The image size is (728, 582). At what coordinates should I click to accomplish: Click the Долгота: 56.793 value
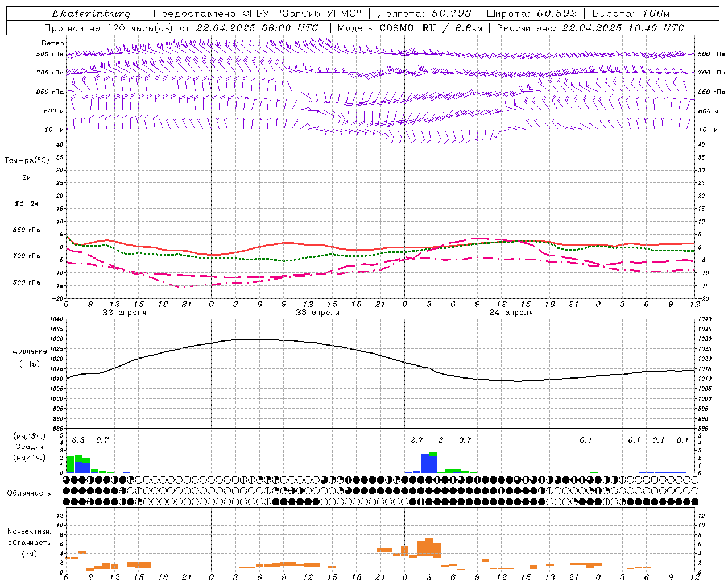424,14
